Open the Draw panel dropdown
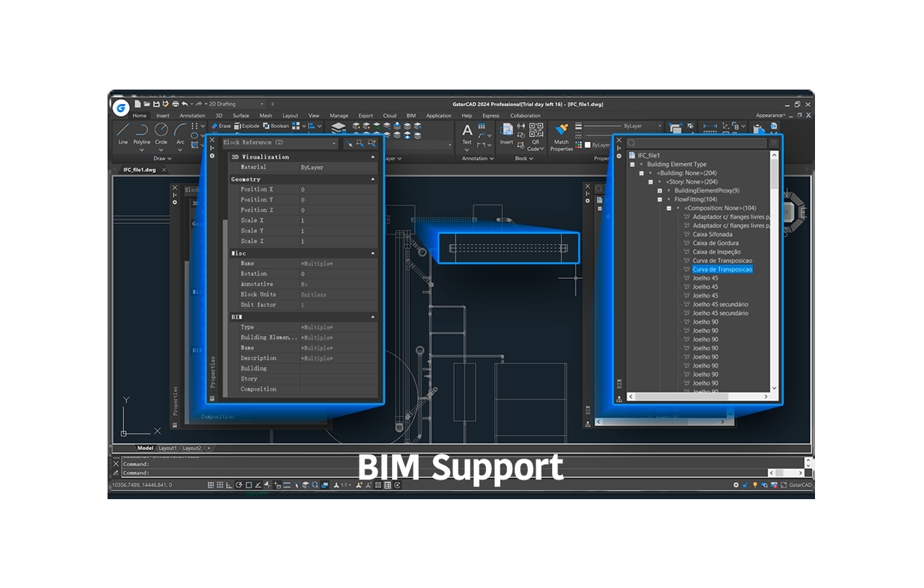Viewport: 924px width, 588px height. [161, 158]
